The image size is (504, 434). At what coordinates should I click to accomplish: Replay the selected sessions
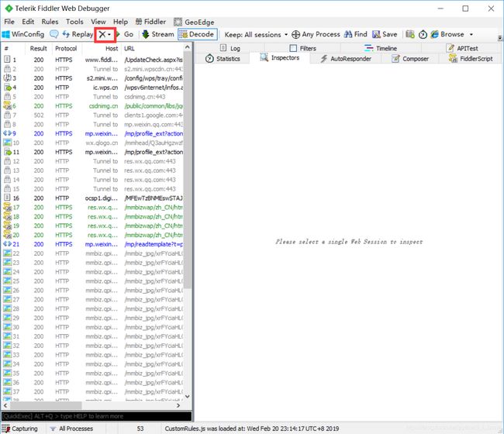(x=78, y=34)
